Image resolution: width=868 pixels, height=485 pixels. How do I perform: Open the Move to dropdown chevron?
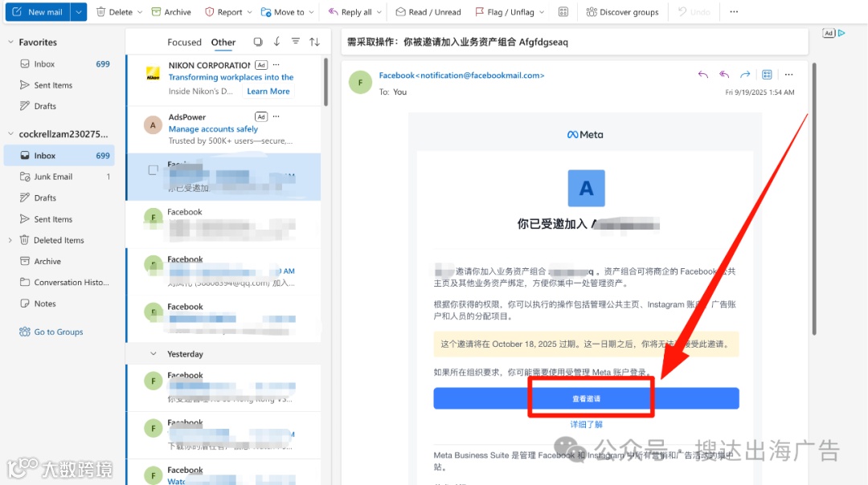(x=312, y=12)
